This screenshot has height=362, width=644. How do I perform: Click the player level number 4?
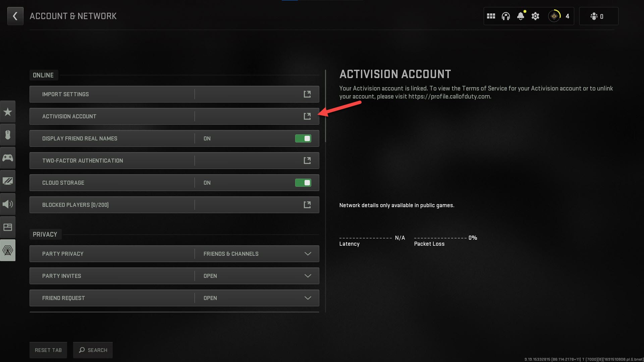click(567, 16)
